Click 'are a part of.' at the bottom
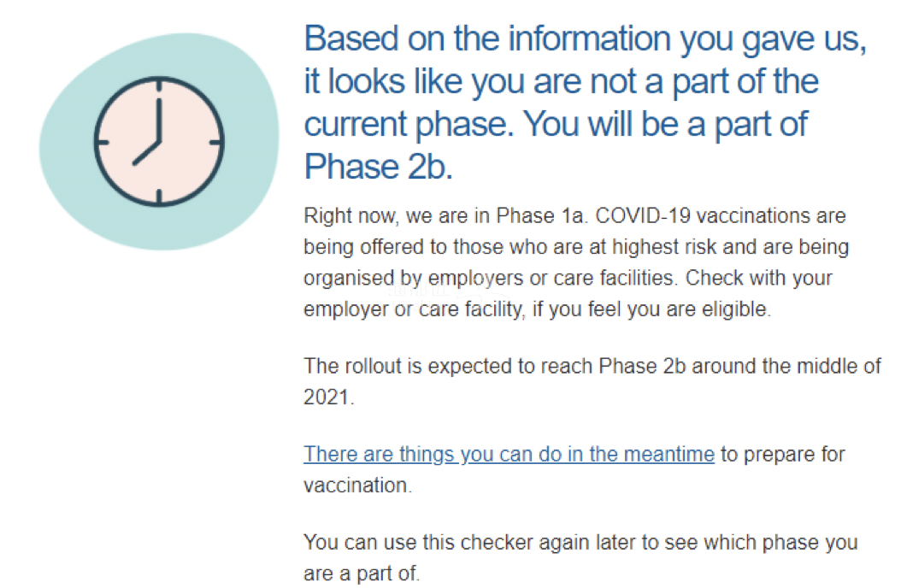The height and width of the screenshot is (588, 901). coord(362,573)
